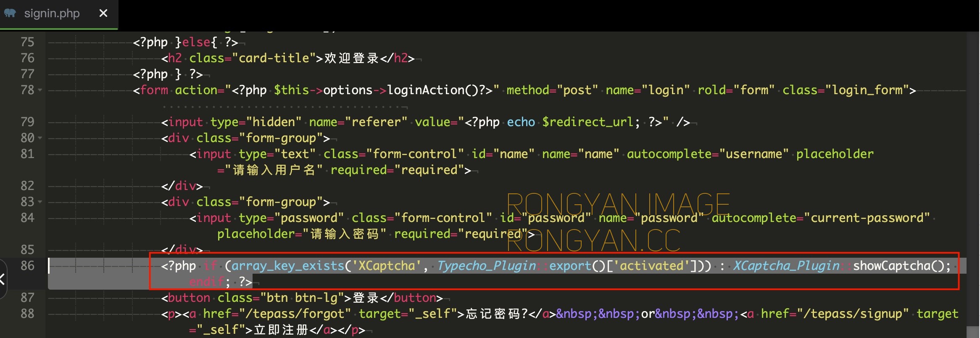The image size is (980, 338).
Task: Click "showCaptcha()" on line 86
Action: point(898,266)
